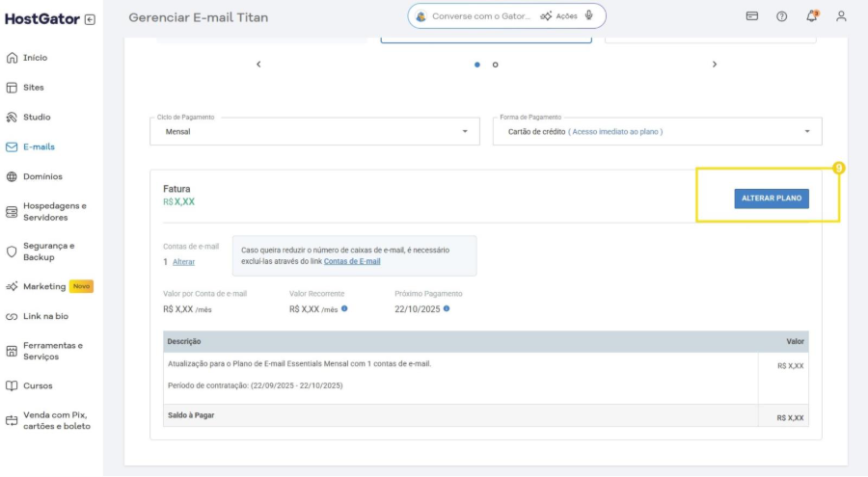Collapse the HostGator sidebar arrow icon
868x477 pixels.
(x=90, y=20)
